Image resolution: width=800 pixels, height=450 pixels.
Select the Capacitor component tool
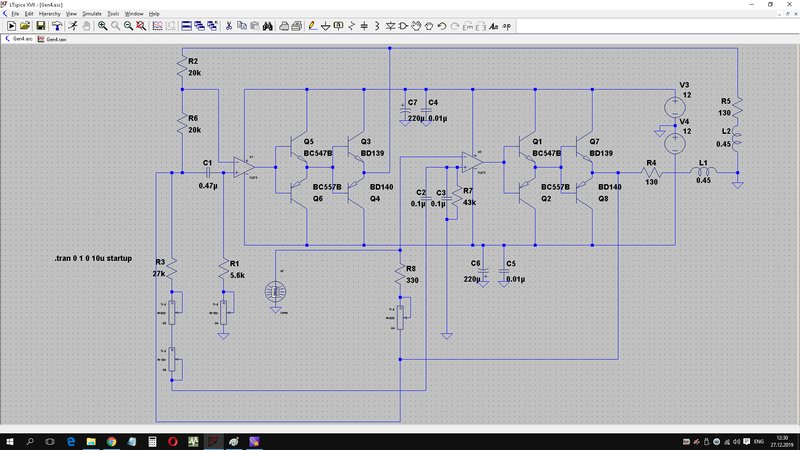[364, 26]
